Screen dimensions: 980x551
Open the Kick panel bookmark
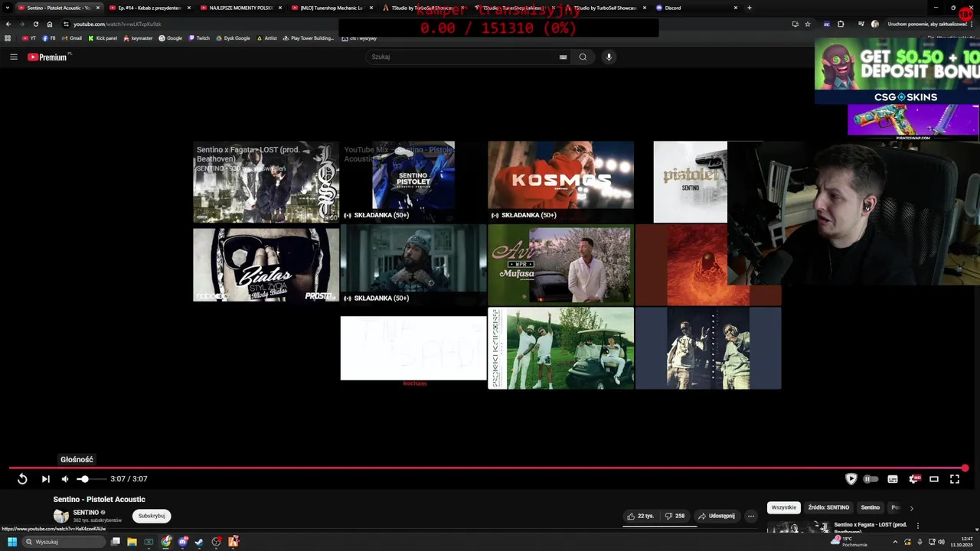103,38
